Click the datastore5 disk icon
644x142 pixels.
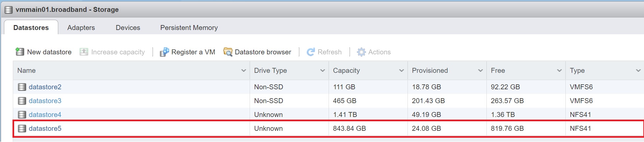click(x=22, y=128)
